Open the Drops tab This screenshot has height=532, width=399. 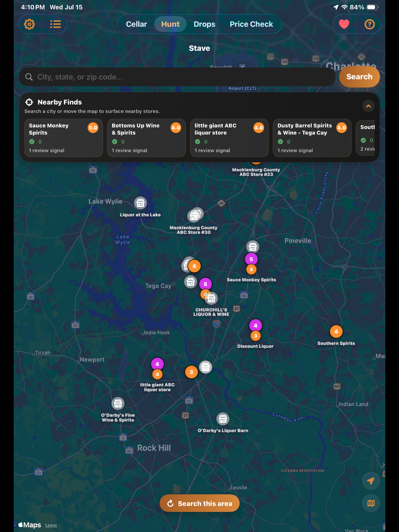pyautogui.click(x=205, y=24)
